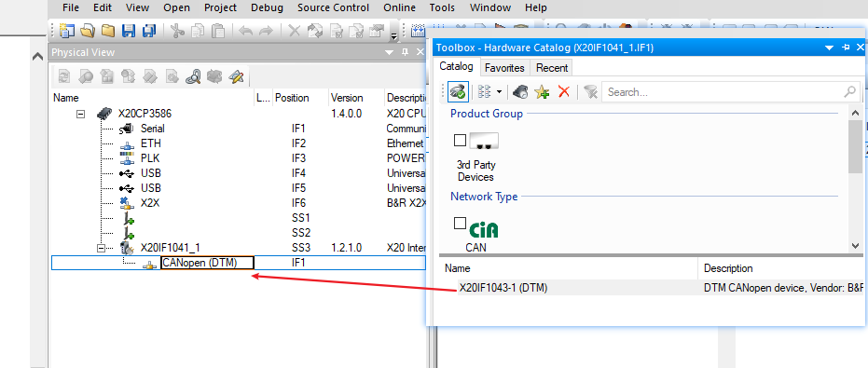The height and width of the screenshot is (368, 868).
Task: Open the view layout dropdown arrow in Toolbox
Action: [x=500, y=92]
